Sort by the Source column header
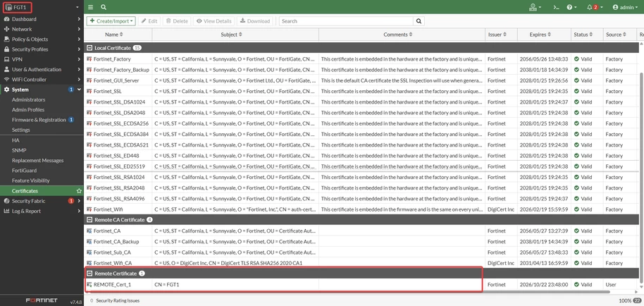644x306 pixels. coord(616,35)
